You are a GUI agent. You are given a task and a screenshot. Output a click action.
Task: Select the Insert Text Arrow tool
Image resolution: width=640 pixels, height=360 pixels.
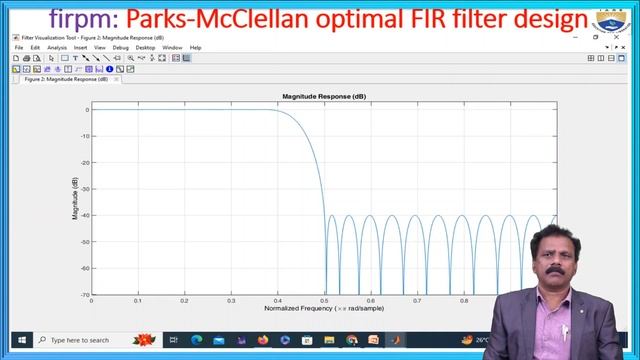click(x=117, y=58)
